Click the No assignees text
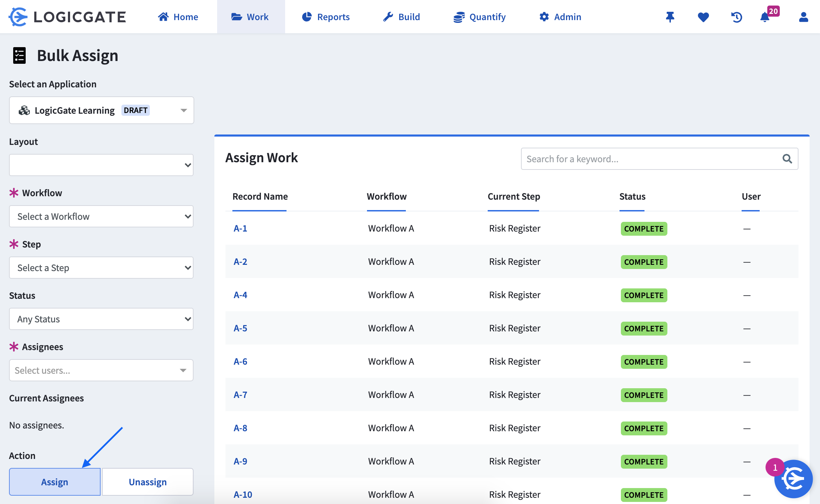This screenshot has width=820, height=504. [36, 425]
